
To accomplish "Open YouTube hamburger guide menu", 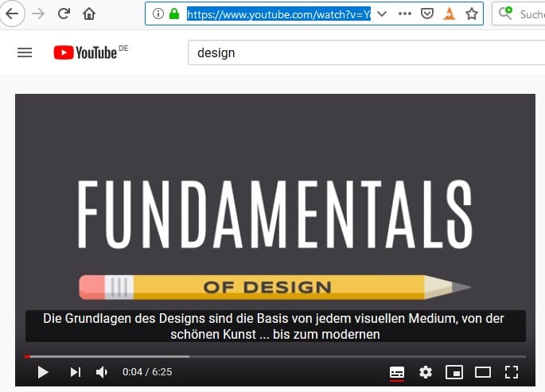I will pos(25,52).
